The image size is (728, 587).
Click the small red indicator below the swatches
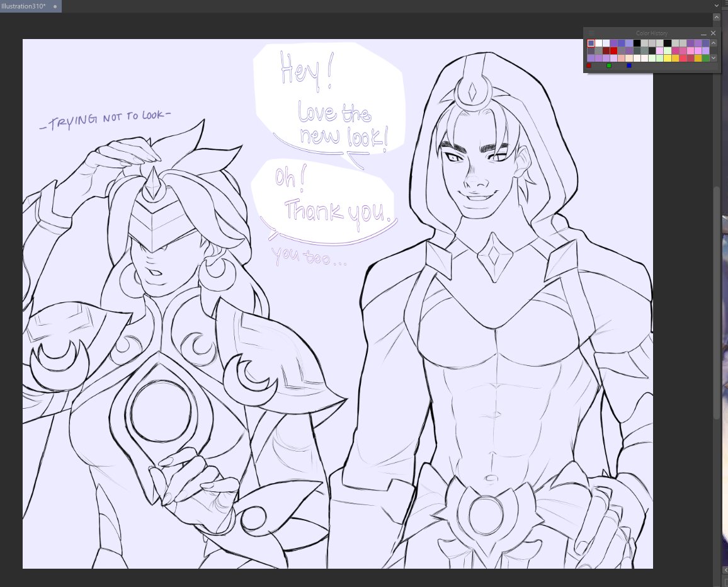coord(589,66)
